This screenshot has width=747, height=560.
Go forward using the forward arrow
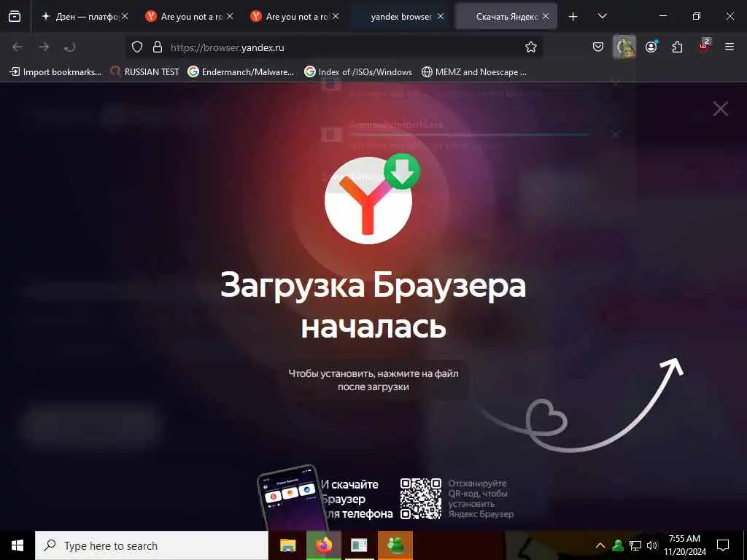(44, 47)
